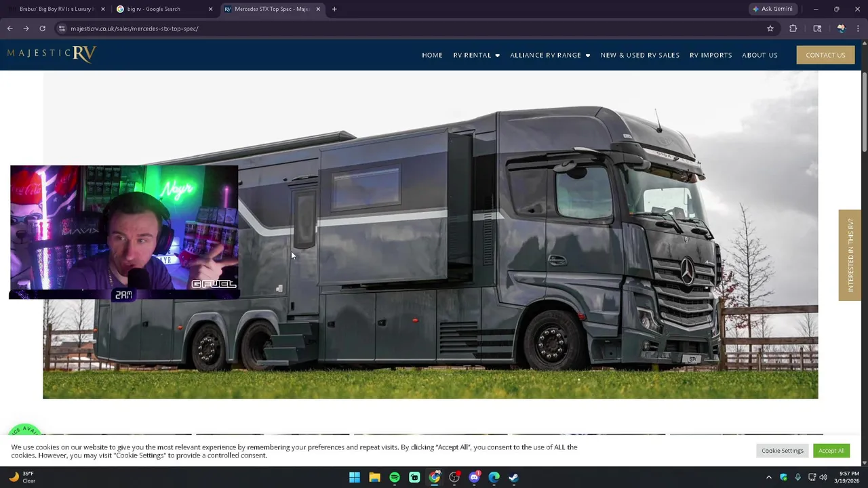Open volume control tray icon
The width and height of the screenshot is (868, 488).
(x=823, y=477)
